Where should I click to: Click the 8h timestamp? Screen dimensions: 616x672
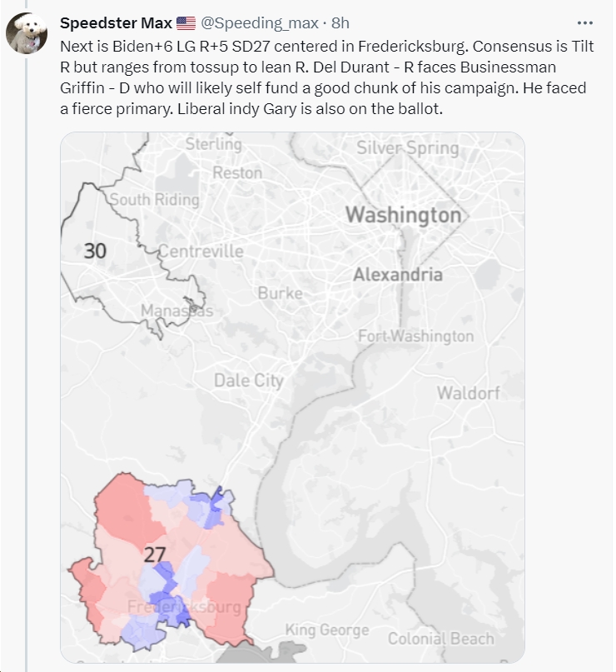coord(340,23)
